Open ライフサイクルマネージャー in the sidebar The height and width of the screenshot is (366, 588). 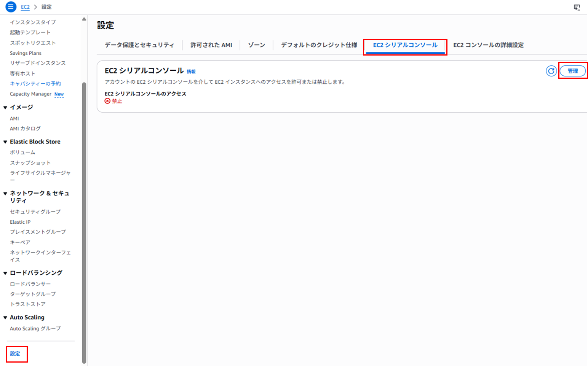[x=40, y=176]
